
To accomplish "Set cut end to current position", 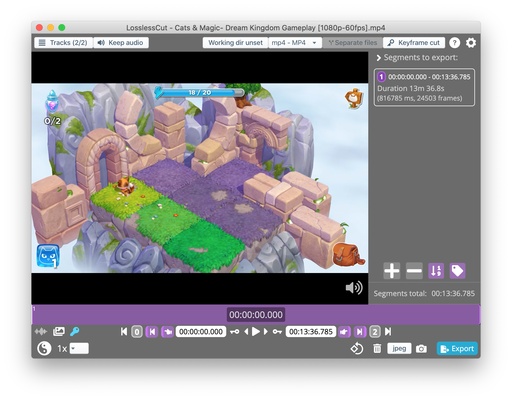I will click(x=345, y=332).
